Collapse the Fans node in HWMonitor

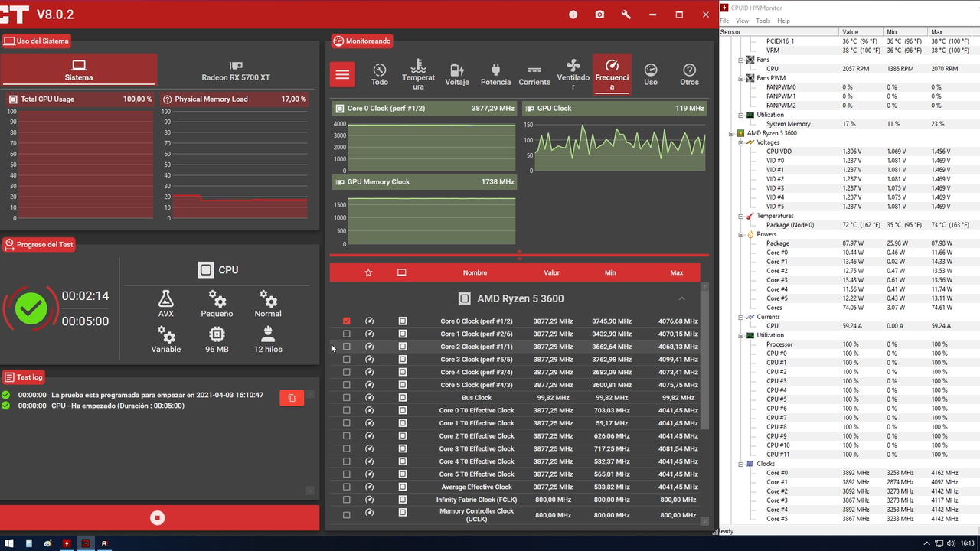tap(741, 60)
